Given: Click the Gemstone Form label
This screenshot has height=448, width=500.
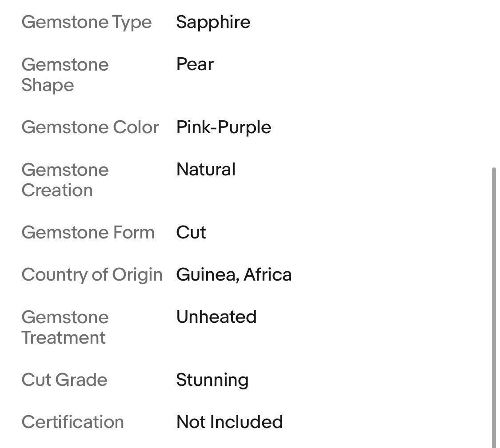Looking at the screenshot, I should (x=88, y=232).
